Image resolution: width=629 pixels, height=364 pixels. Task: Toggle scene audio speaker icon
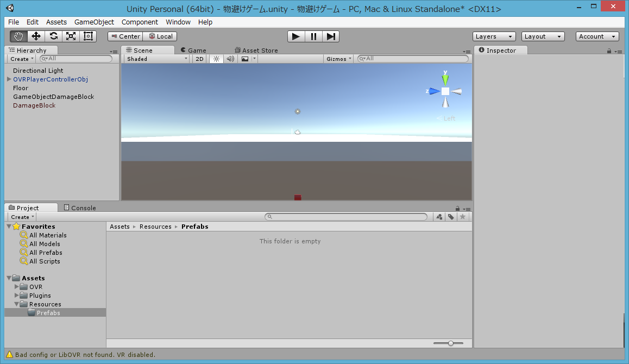[230, 59]
